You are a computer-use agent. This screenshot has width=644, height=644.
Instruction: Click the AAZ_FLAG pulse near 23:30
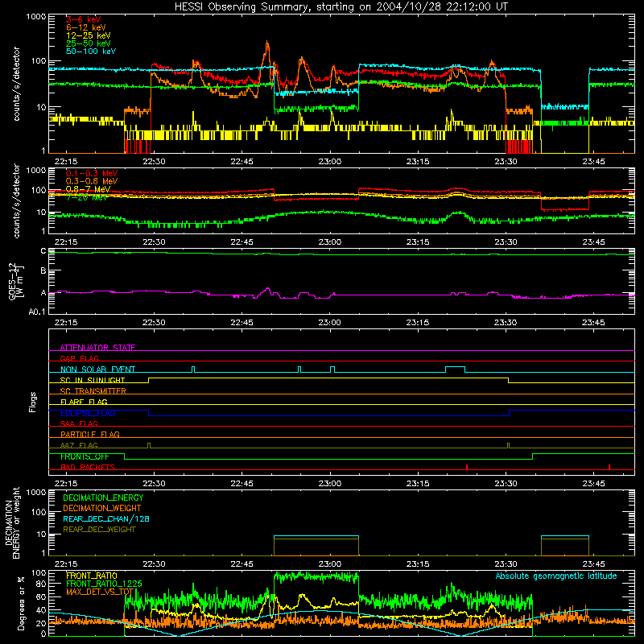509,446
